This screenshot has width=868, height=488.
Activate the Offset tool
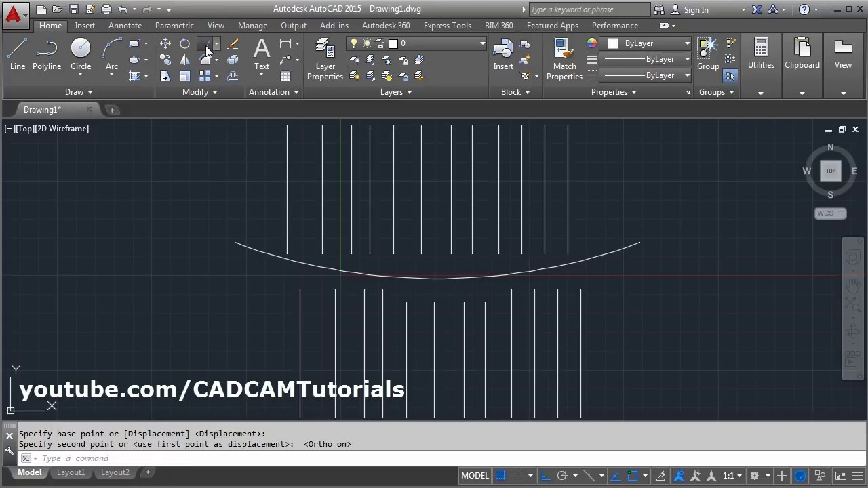[233, 77]
